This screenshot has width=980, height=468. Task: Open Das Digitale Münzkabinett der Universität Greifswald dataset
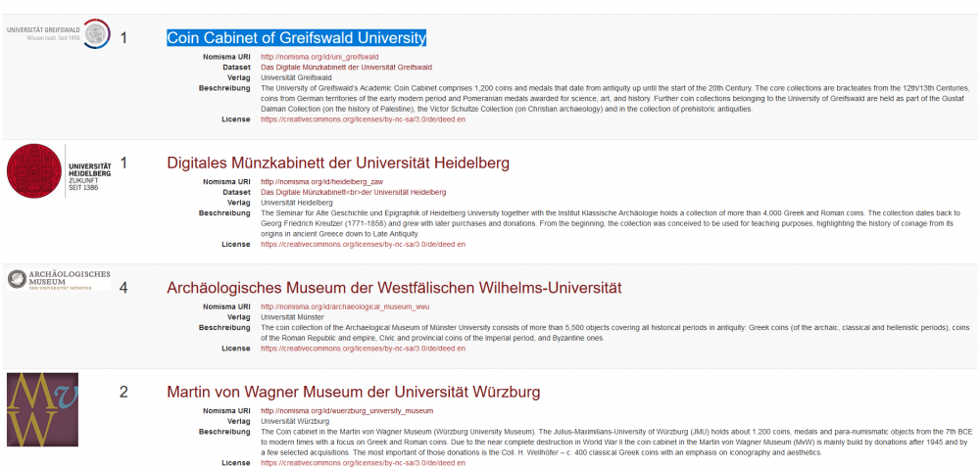346,68
